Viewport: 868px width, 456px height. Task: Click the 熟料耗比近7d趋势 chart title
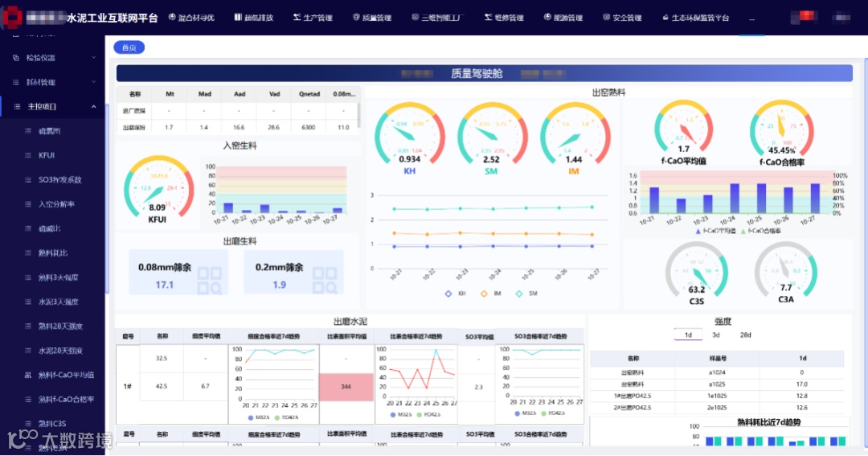769,422
